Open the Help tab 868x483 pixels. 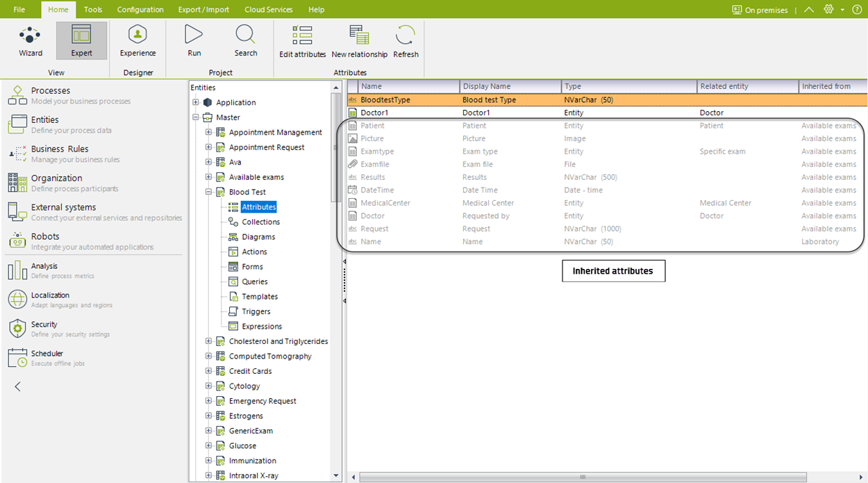coord(316,10)
